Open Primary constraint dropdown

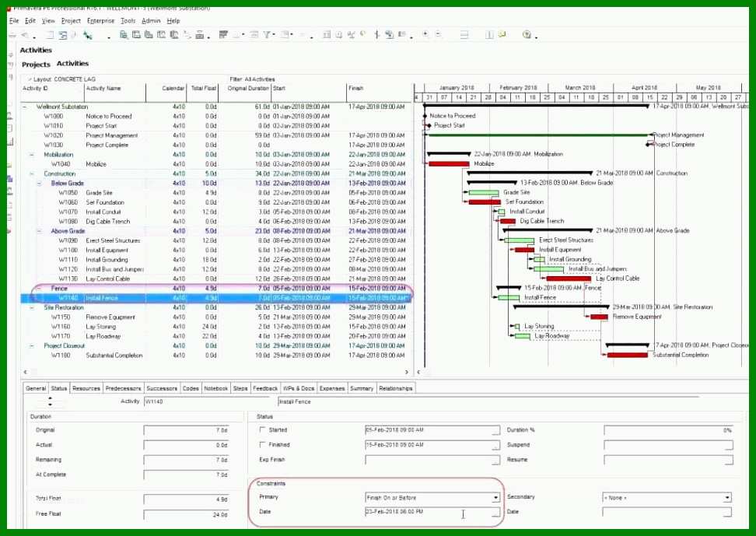[x=495, y=498]
